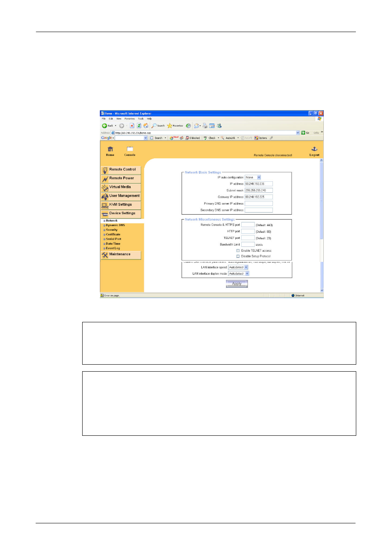Refresh the page with the green Refresh icon
This screenshot has height=555, width=392.
coord(139,126)
